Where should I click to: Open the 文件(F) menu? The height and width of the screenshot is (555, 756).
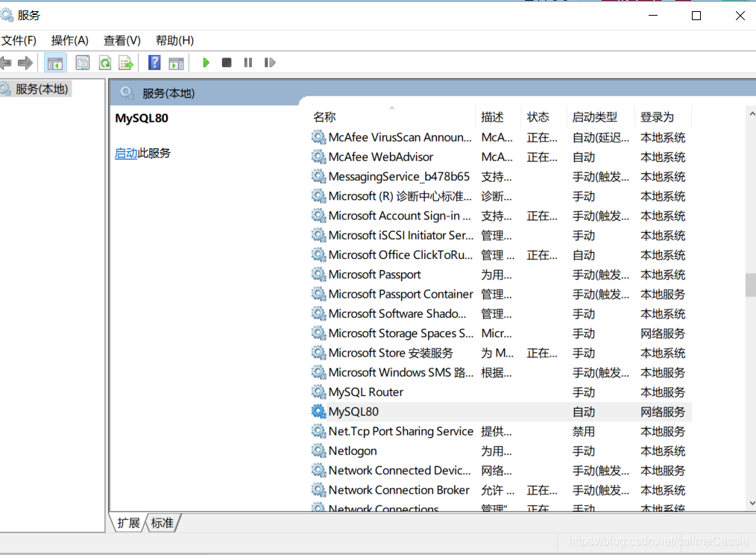(x=19, y=40)
